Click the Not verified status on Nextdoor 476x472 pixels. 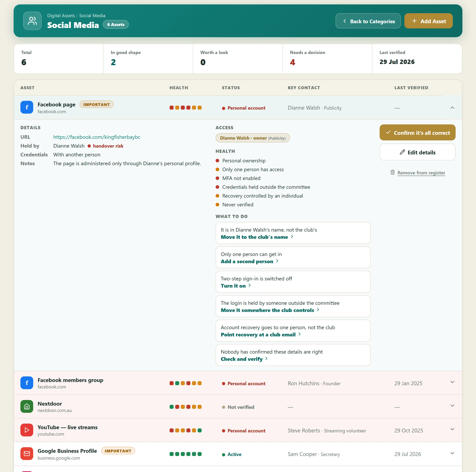[238, 407]
